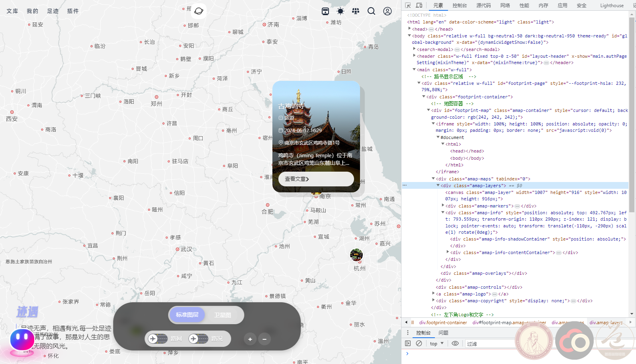This screenshot has width=636, height=364.
Task: Open console drawer three-dot menu
Action: pos(407,333)
